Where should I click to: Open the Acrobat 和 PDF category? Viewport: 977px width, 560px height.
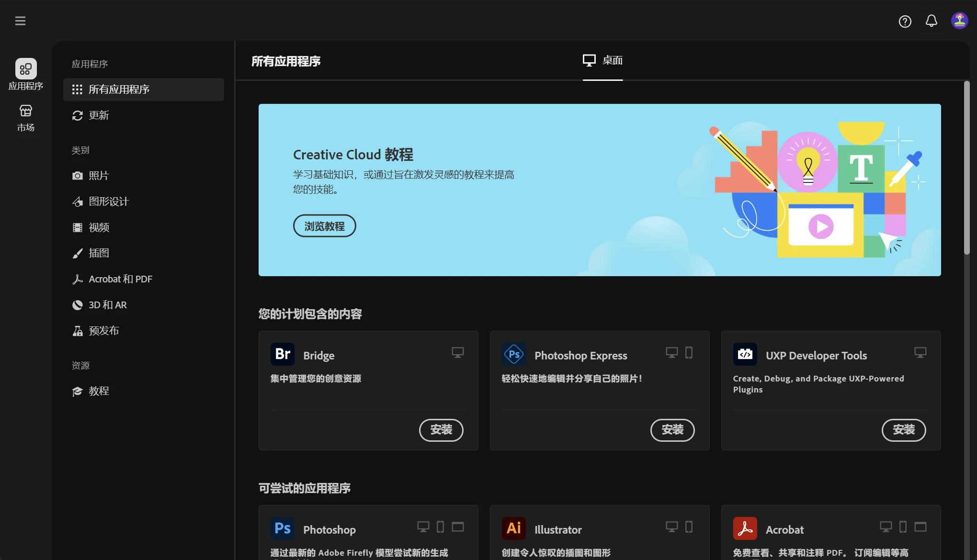120,279
